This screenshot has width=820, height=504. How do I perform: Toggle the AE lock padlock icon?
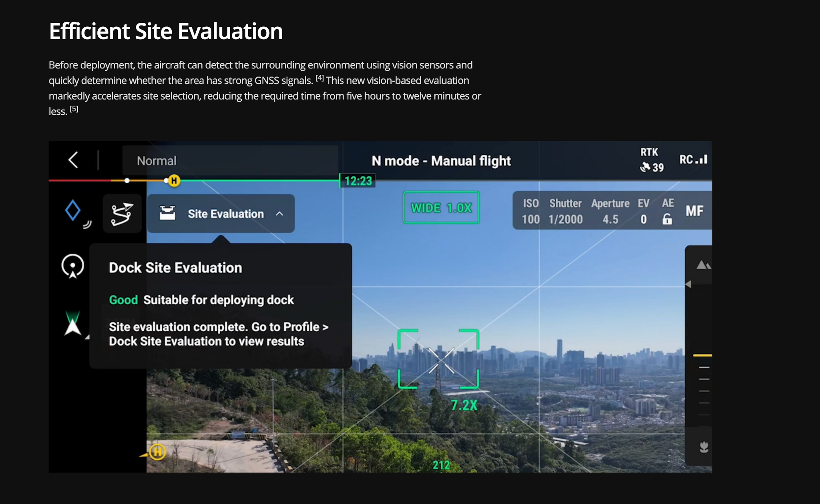[x=667, y=219]
